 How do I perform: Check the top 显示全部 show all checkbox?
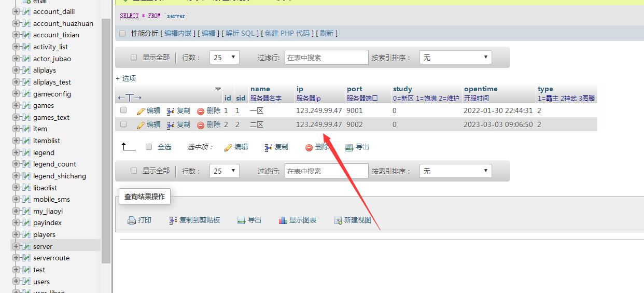(134, 57)
